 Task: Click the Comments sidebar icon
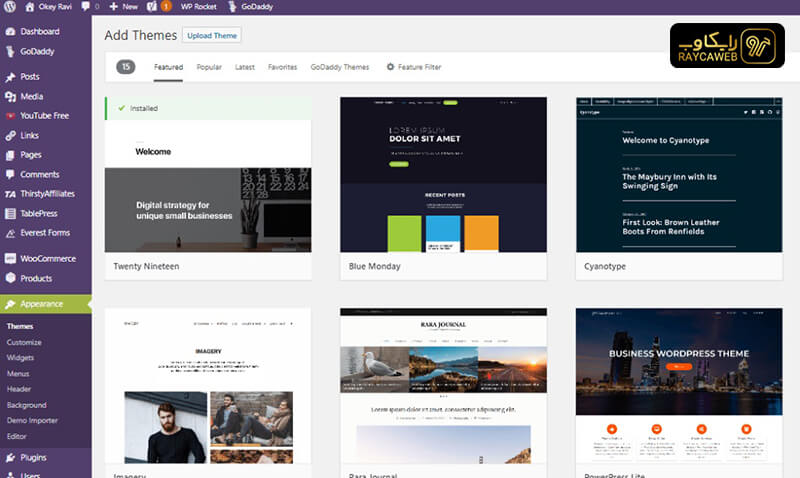point(10,174)
